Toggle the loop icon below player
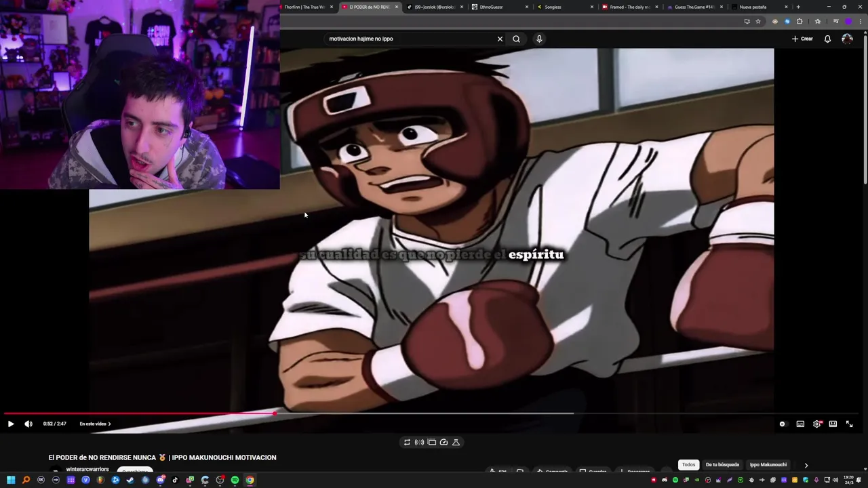Image resolution: width=868 pixels, height=488 pixels. (407, 442)
